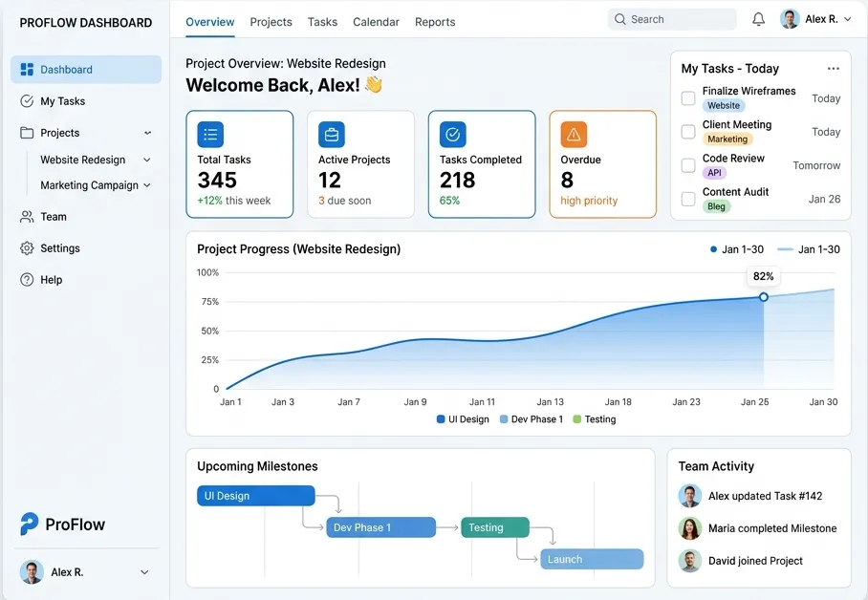The image size is (868, 600).
Task: Open the Overdue 8 card
Action: click(x=603, y=163)
